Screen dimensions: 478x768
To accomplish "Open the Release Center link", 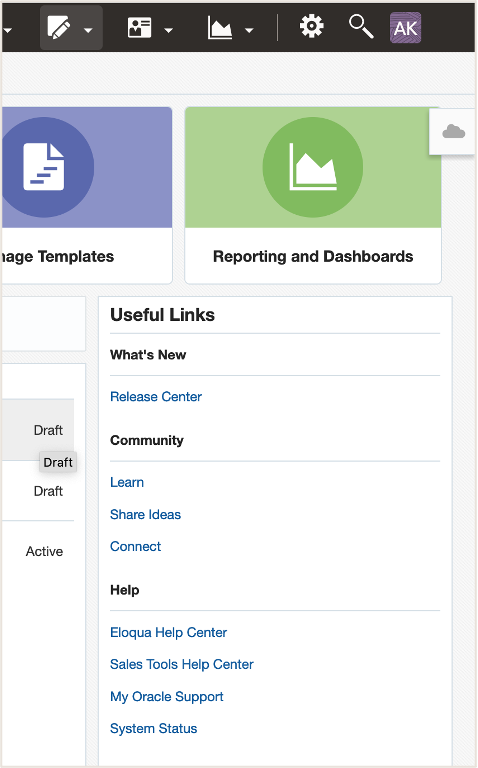I will click(x=156, y=396).
